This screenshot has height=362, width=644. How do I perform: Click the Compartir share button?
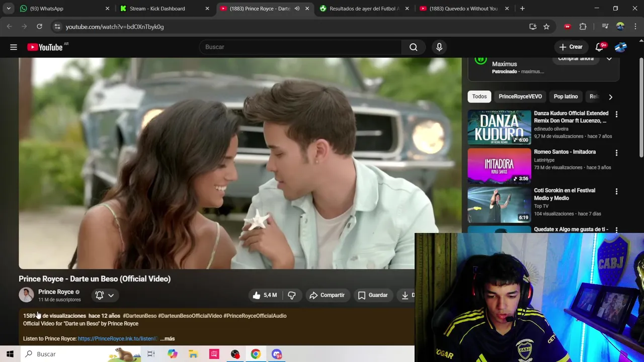pyautogui.click(x=327, y=296)
